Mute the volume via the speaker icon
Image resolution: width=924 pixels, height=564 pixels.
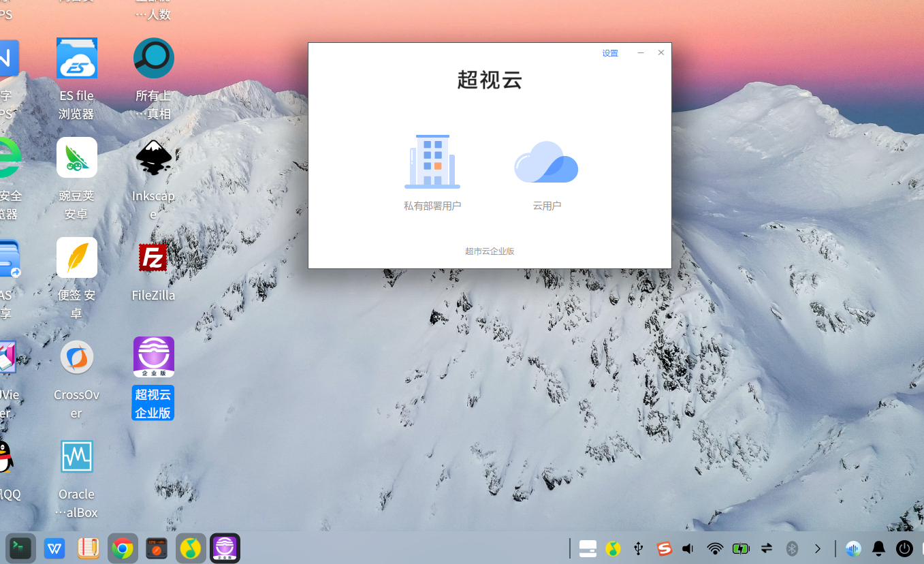[688, 548]
